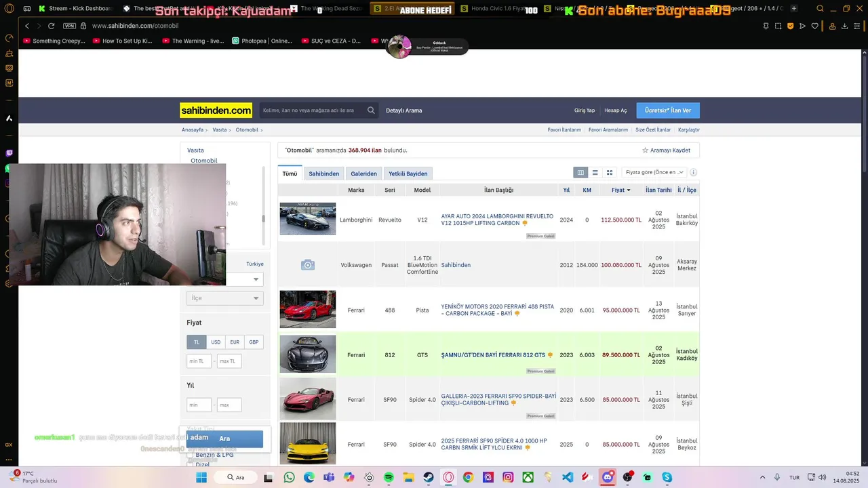868x488 pixels.
Task: Click Hesap Aç link
Action: tap(616, 110)
